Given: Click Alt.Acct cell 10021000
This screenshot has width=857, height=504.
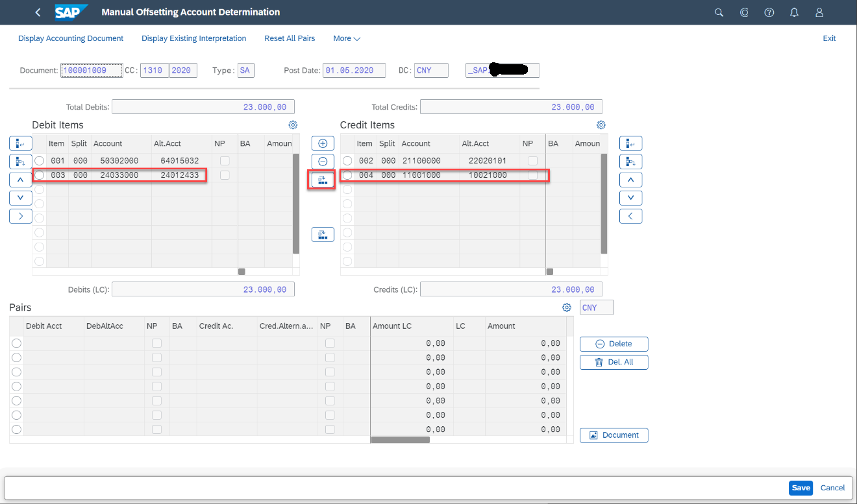Looking at the screenshot, I should coord(490,175).
